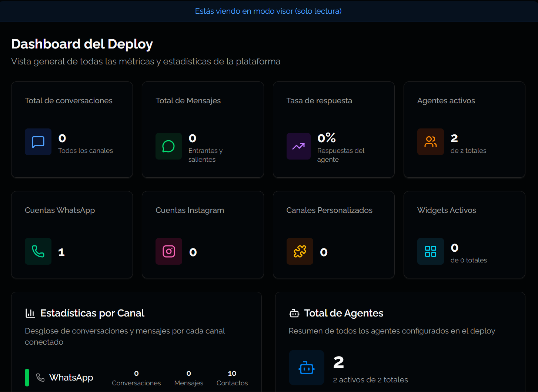Click the blue chat bubble conversations icon
This screenshot has width=538, height=392.
pyautogui.click(x=38, y=142)
